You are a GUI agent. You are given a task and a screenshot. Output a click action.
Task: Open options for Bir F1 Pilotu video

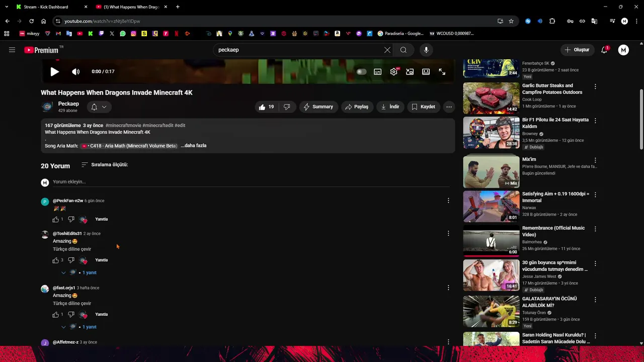[x=595, y=121]
